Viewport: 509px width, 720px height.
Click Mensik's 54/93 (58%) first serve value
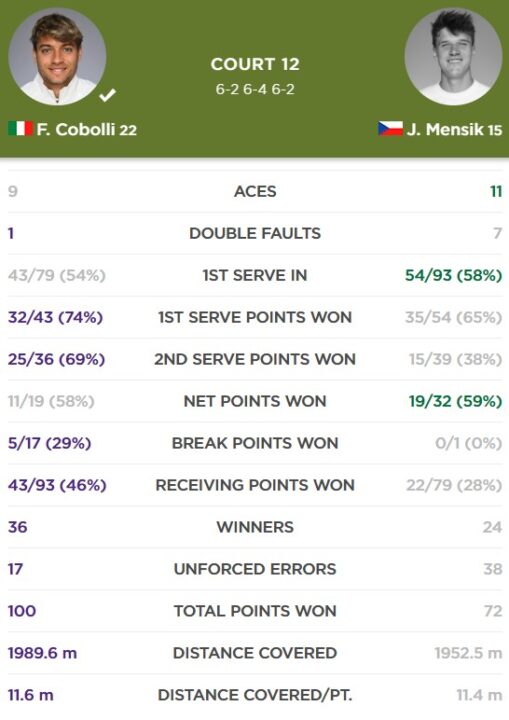453,275
